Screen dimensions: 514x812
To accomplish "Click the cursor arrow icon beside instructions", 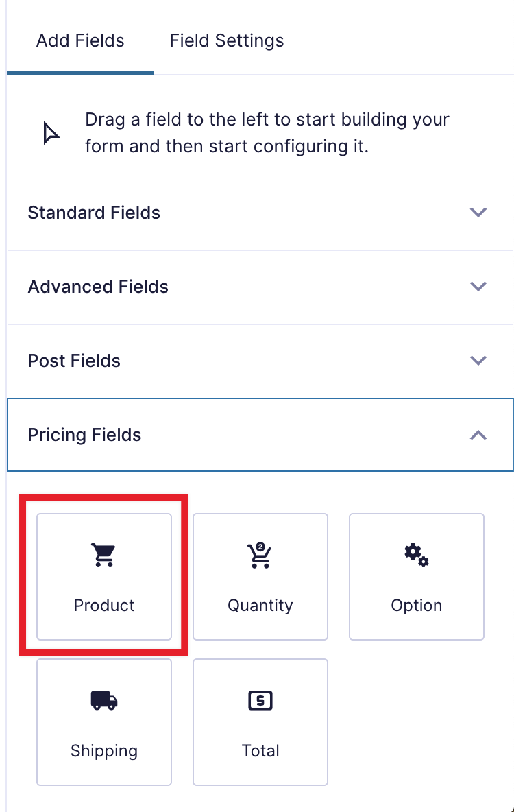I will (x=51, y=132).
